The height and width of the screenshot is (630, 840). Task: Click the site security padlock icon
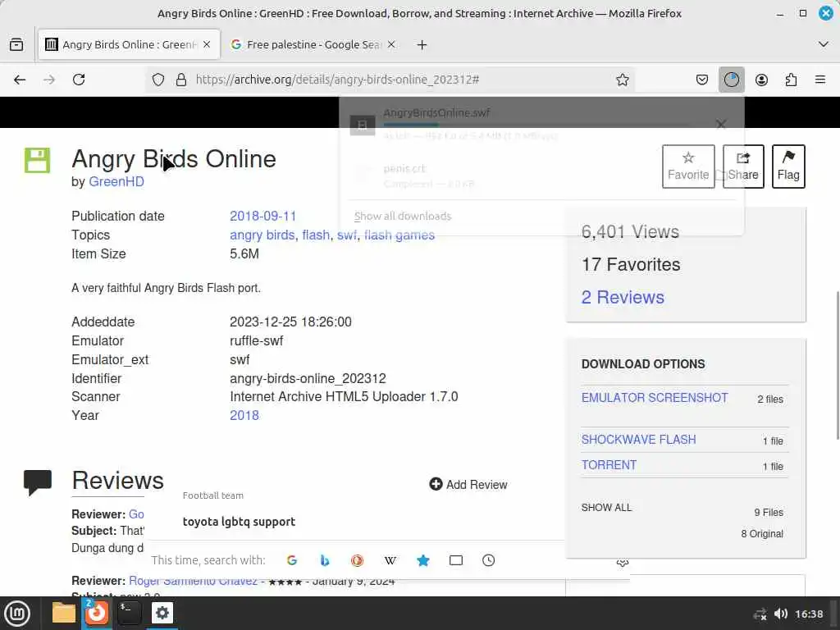[181, 80]
